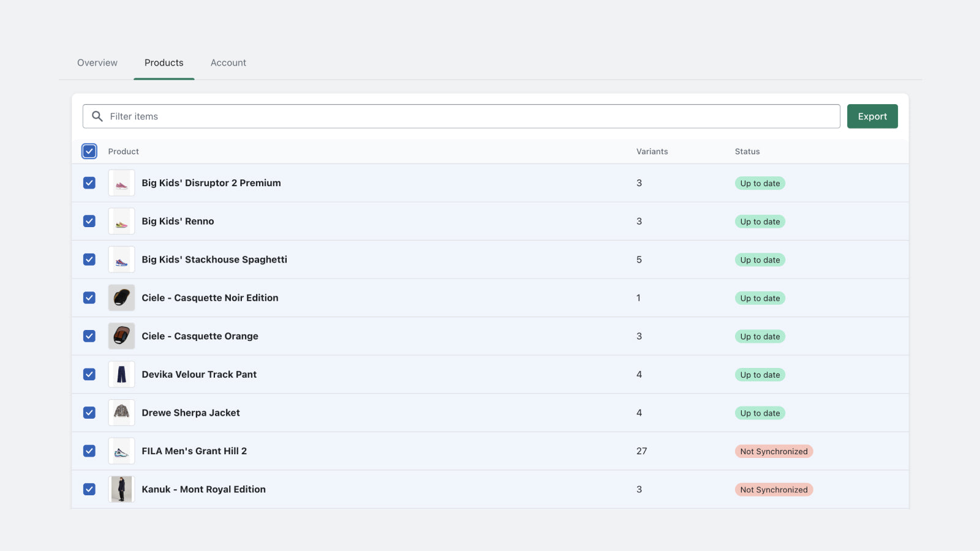This screenshot has width=980, height=551.
Task: Switch to the Overview tab
Action: (x=97, y=62)
